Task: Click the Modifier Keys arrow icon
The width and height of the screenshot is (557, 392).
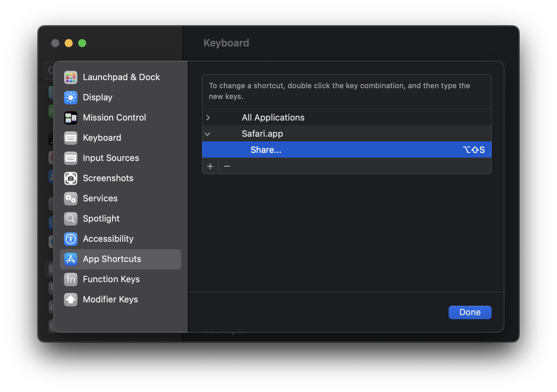Action: (x=71, y=299)
